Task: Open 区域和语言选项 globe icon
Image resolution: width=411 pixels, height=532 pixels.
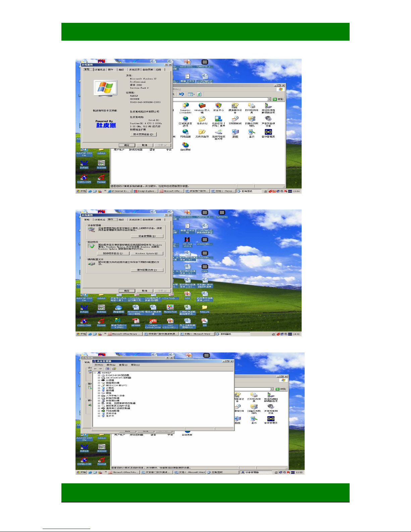Action: tap(185, 121)
